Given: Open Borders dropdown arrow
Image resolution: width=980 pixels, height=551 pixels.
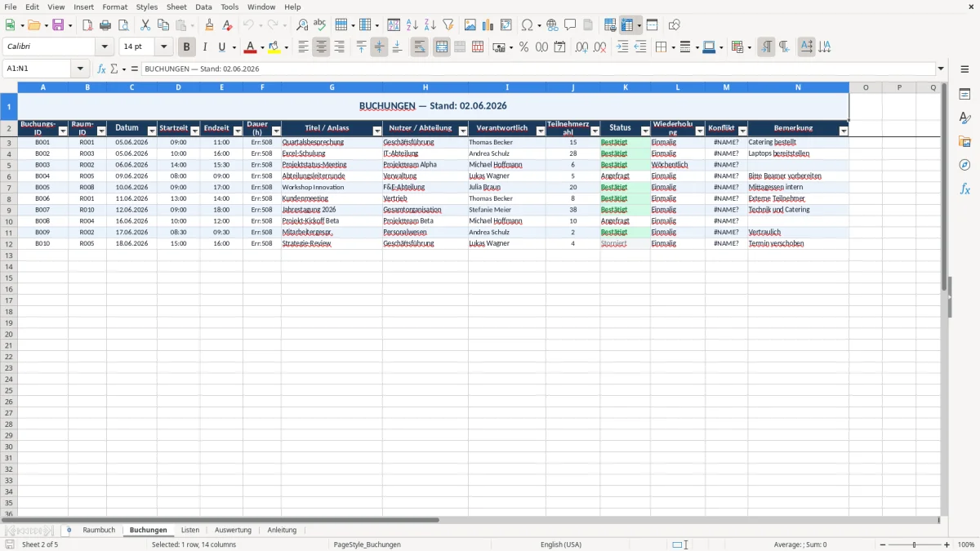Looking at the screenshot, I should click(672, 47).
